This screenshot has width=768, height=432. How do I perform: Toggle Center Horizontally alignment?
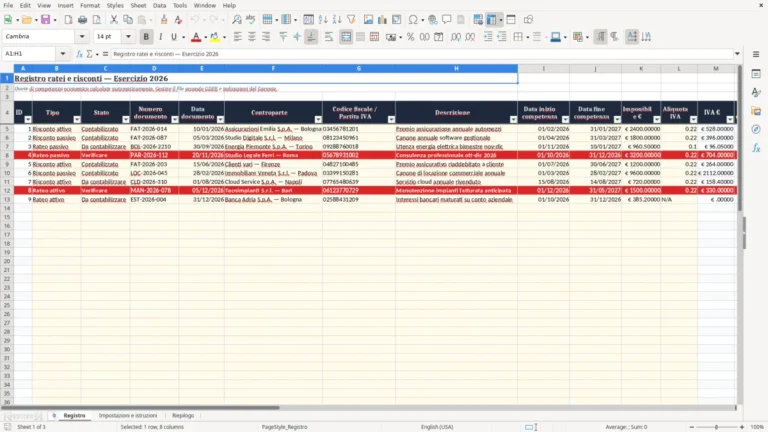(252, 37)
